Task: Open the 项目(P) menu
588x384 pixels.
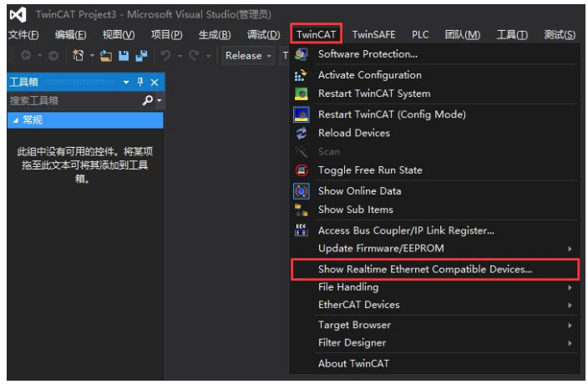Action: [166, 35]
